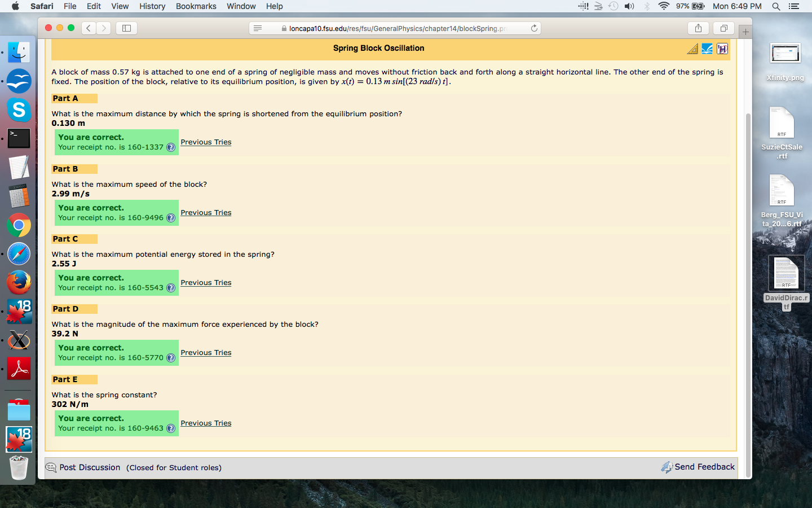812x508 pixels.
Task: Open X11 app from the Dock
Action: 19,340
